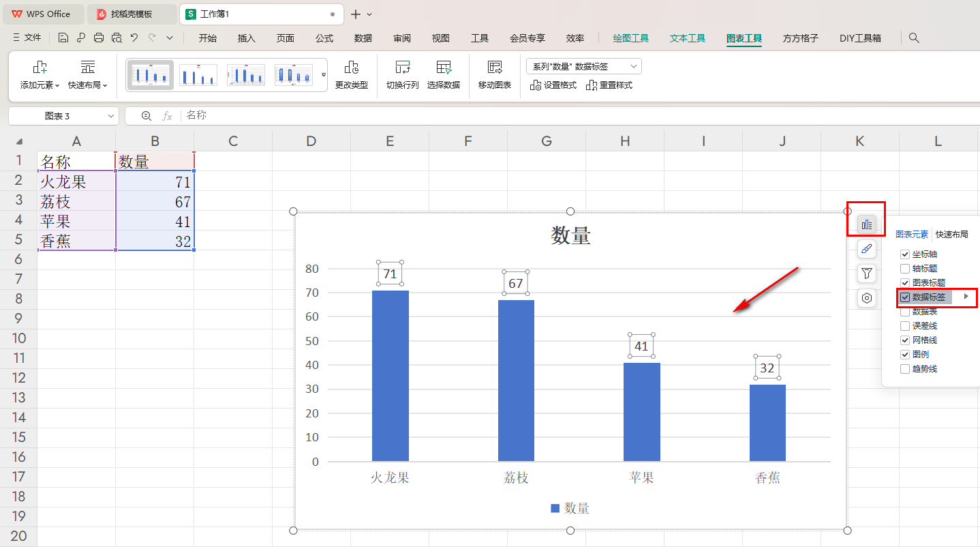Click the chart style brush button
Screen dimensions: 980x547
[867, 249]
